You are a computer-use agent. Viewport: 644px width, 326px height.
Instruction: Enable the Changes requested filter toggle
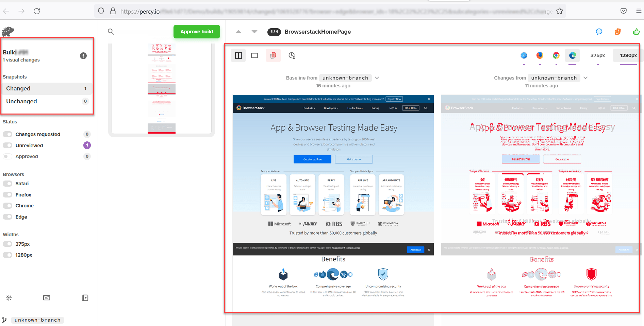point(7,134)
